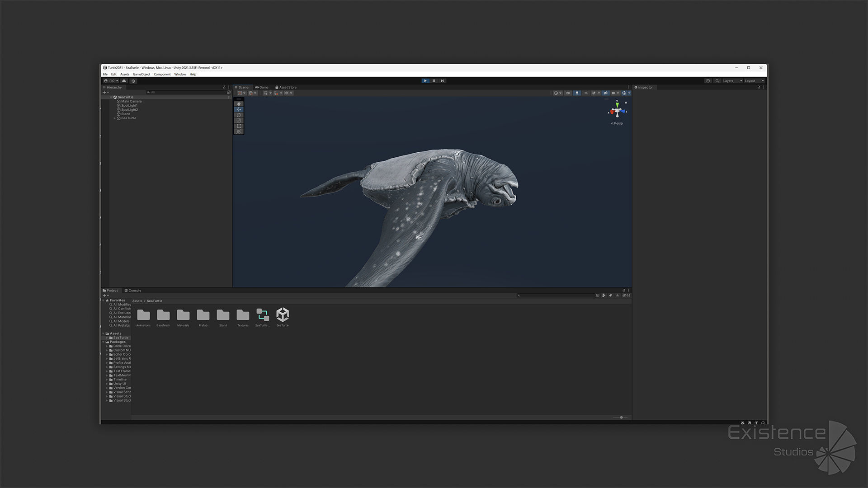Viewport: 868px width, 488px height.
Task: Select the Rotate tool
Action: 239,115
